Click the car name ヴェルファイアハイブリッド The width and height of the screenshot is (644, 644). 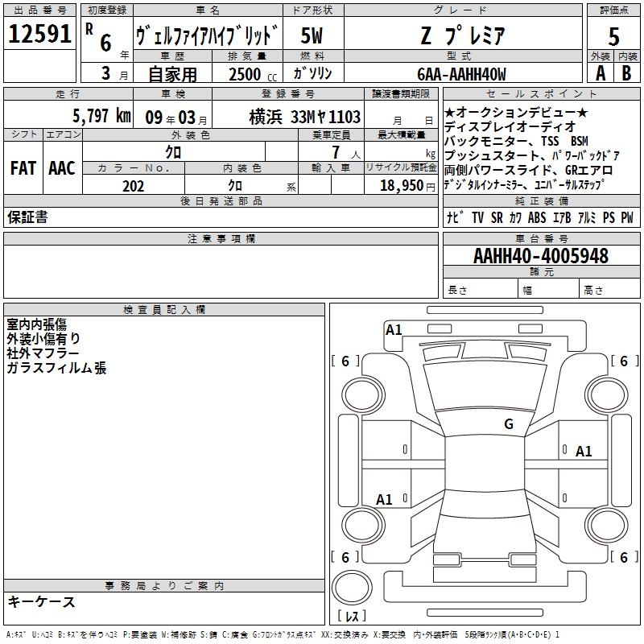point(208,35)
